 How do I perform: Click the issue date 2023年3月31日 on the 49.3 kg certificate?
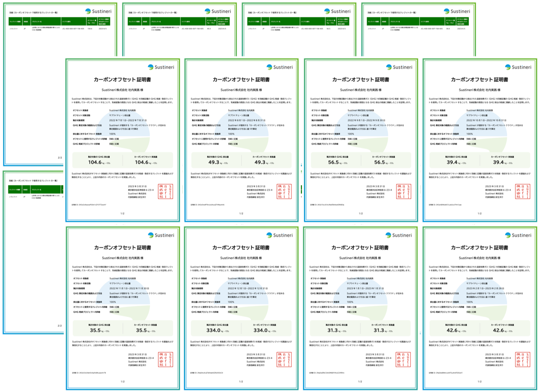pyautogui.click(x=256, y=186)
